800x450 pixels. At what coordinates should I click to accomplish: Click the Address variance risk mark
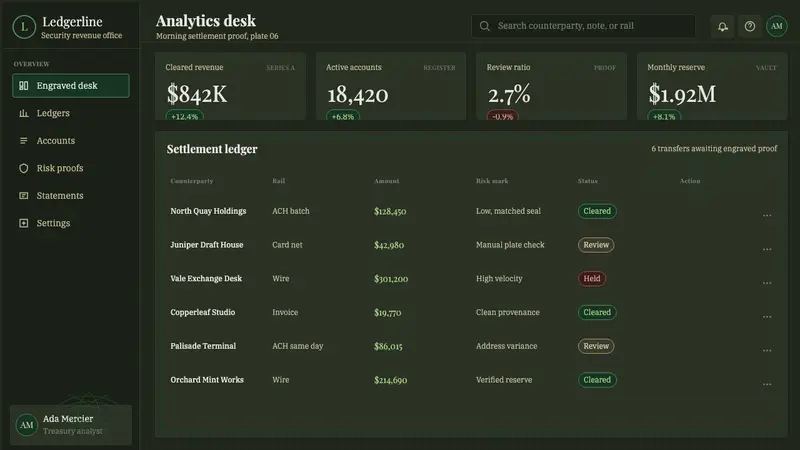pos(507,346)
